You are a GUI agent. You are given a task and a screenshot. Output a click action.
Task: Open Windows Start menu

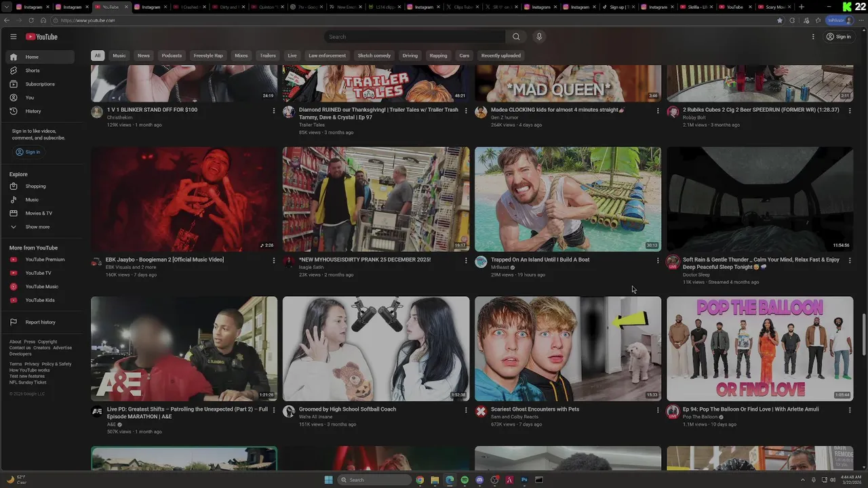point(328,480)
